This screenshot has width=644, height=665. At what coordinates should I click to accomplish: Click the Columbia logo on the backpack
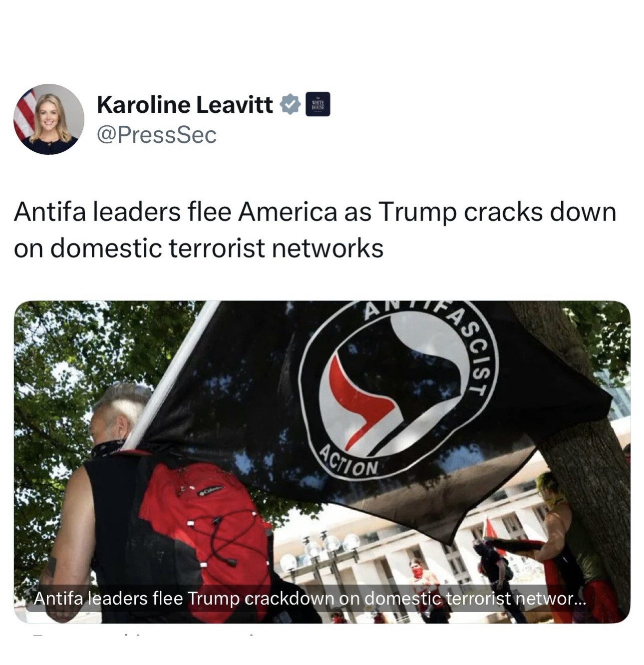[211, 491]
